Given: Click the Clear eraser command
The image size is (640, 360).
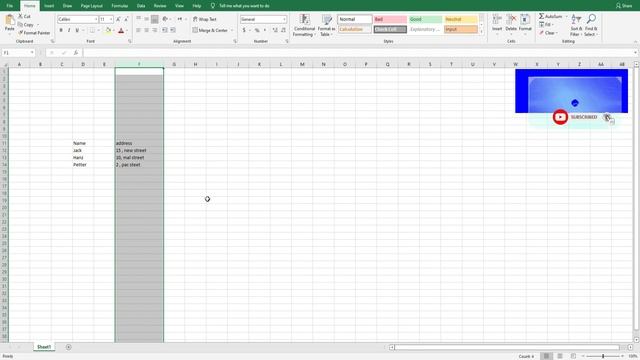Looking at the screenshot, I should (548, 33).
